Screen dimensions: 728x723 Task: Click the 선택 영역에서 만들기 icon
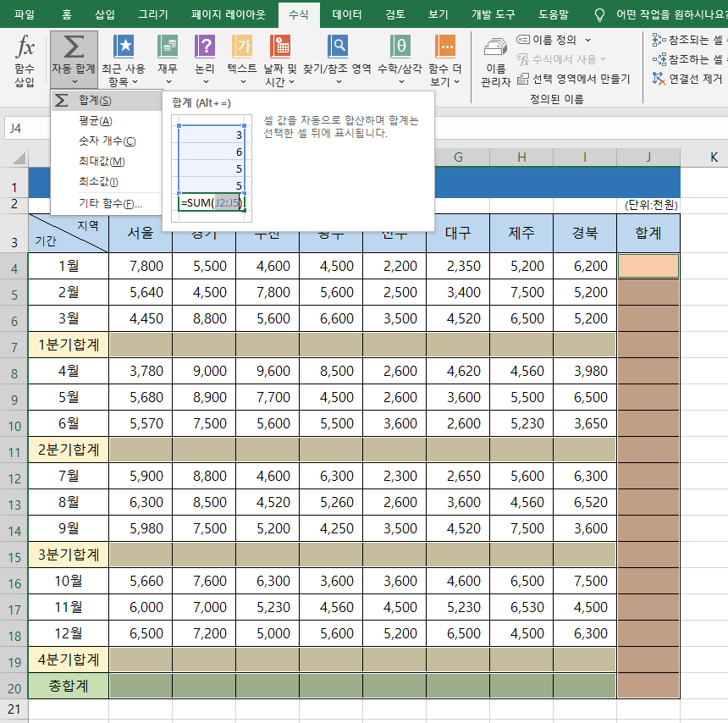point(523,79)
